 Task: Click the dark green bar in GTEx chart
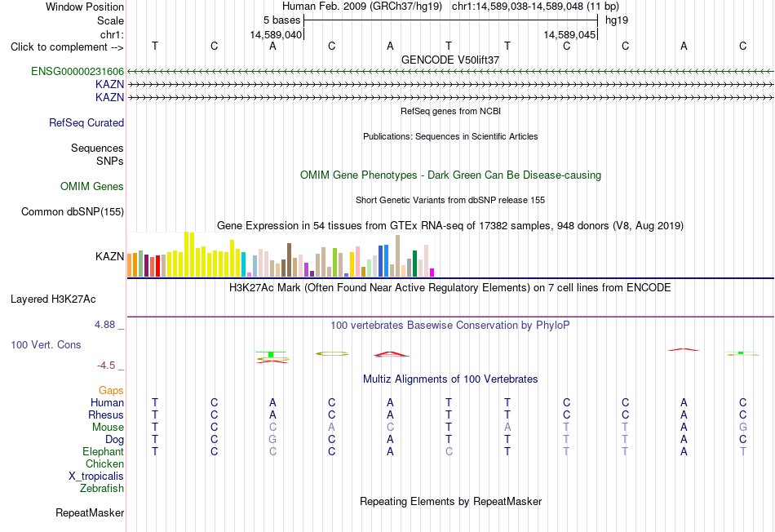[414, 264]
